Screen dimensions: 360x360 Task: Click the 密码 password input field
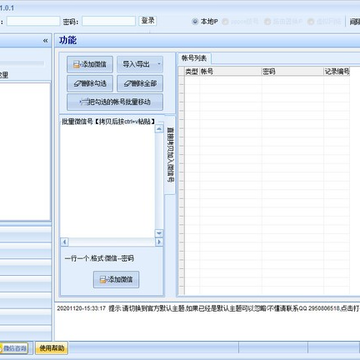109,21
